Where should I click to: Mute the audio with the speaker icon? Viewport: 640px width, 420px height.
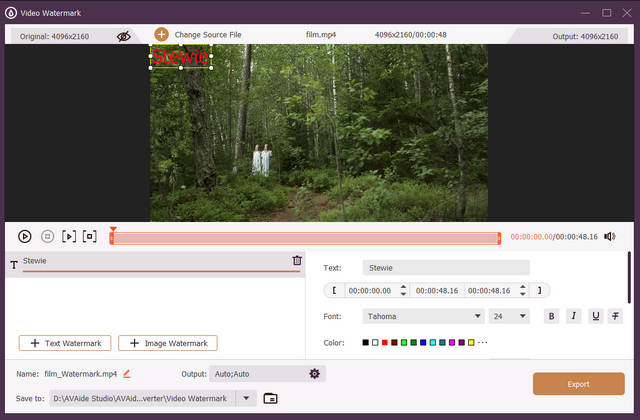(x=610, y=237)
